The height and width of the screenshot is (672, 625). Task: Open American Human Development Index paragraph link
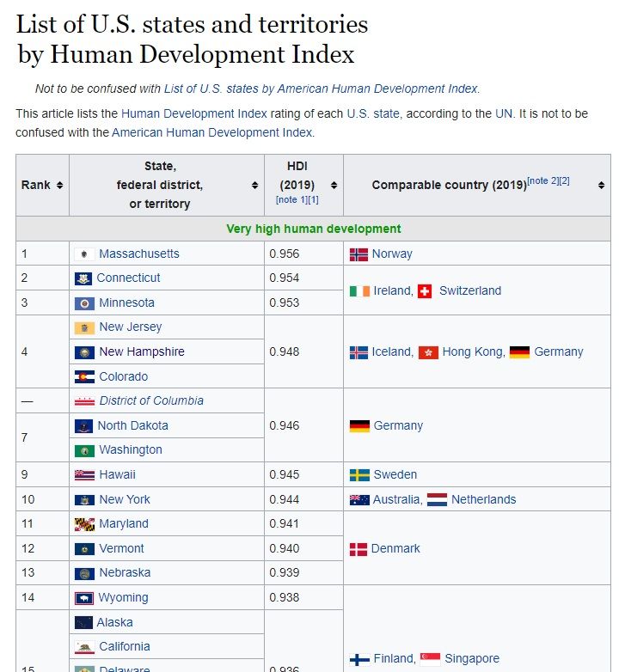[x=211, y=133]
